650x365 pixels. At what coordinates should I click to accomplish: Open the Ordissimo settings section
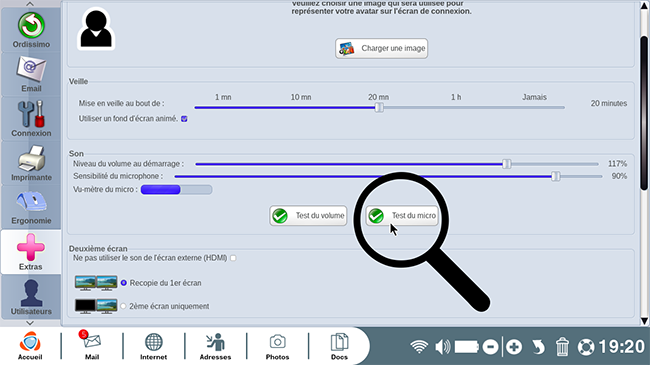tap(31, 30)
